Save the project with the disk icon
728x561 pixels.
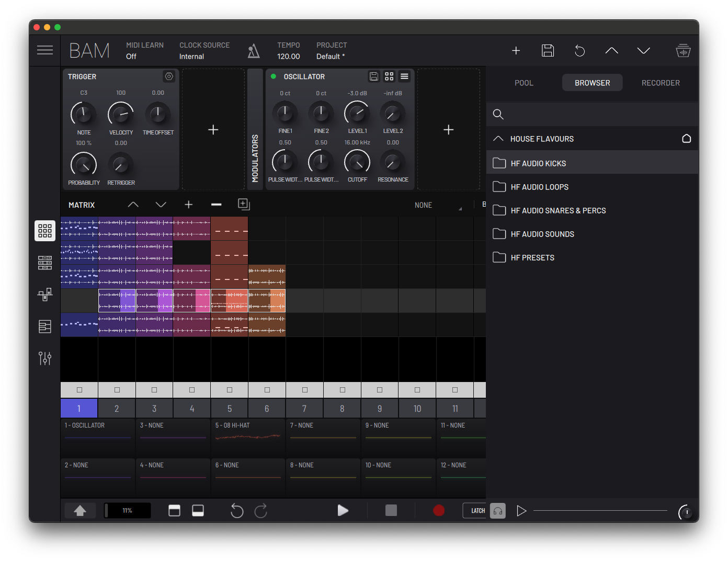pos(548,51)
